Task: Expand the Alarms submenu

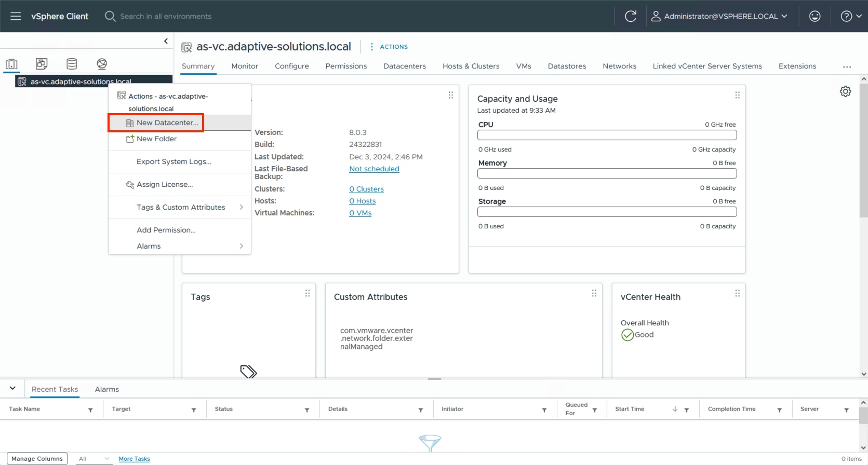Action: 180,246
